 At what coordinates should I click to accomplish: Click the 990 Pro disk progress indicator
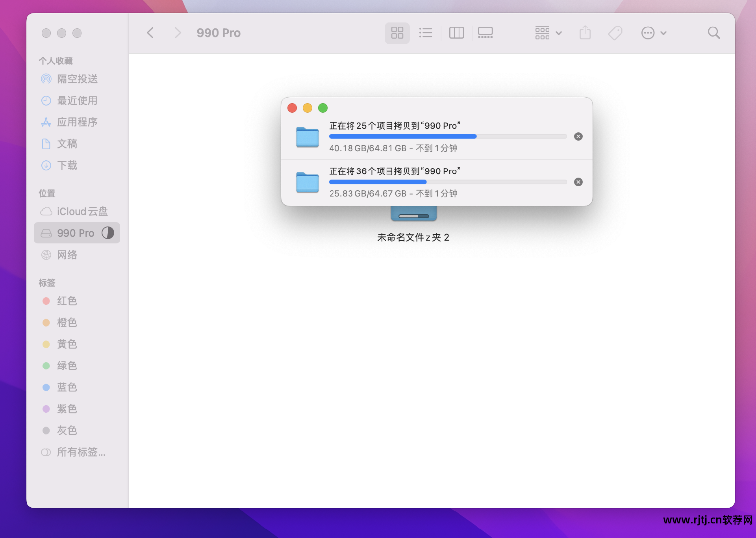point(108,233)
